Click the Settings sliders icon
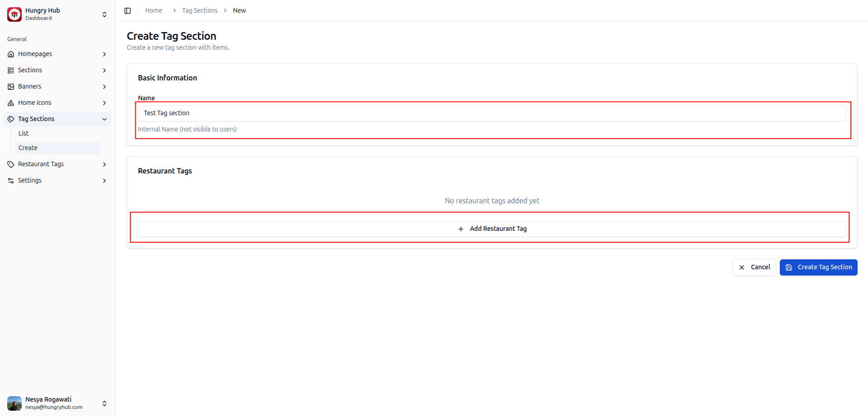Image resolution: width=868 pixels, height=417 pixels. tap(11, 181)
